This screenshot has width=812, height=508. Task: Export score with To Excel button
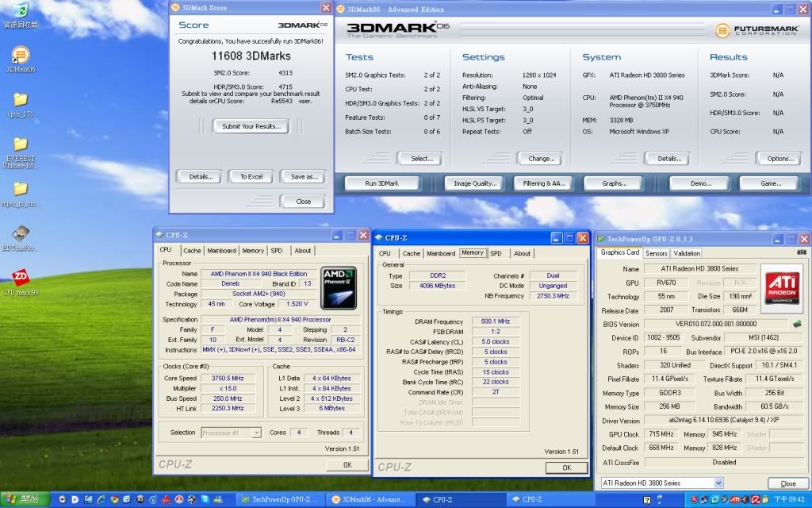(x=251, y=177)
